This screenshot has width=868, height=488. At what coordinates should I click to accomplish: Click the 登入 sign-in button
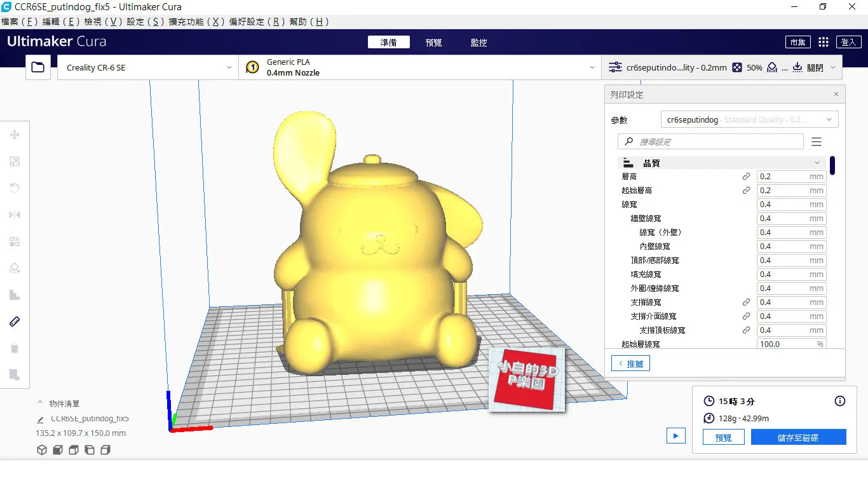(x=849, y=42)
